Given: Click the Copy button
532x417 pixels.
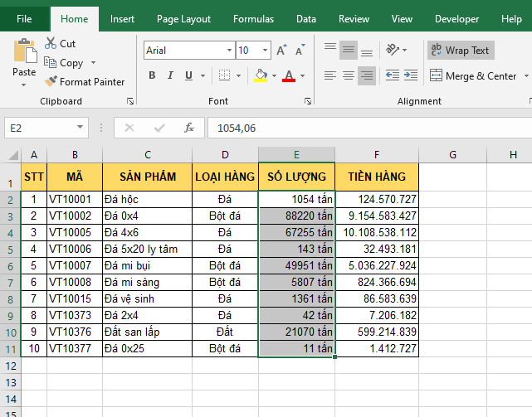Looking at the screenshot, I should [x=71, y=63].
